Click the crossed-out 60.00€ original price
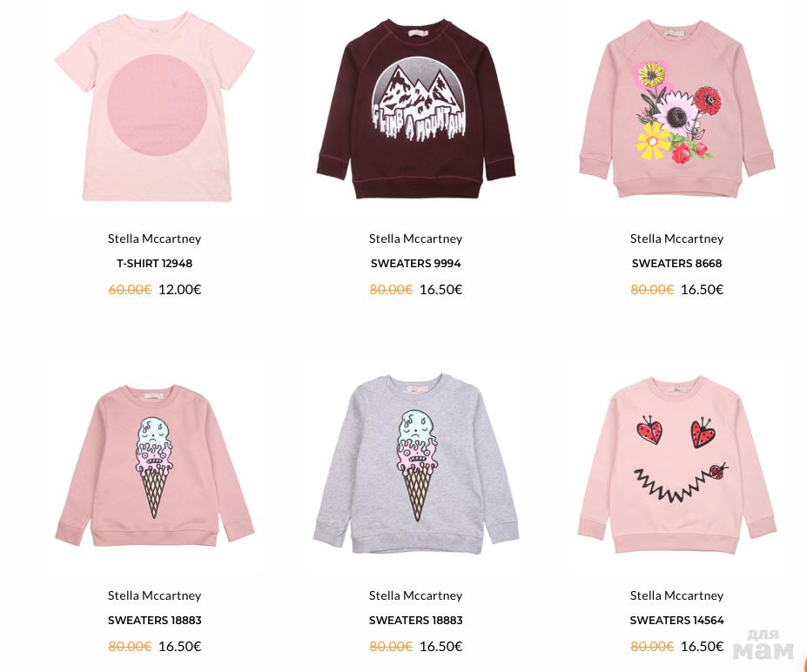Image resolution: width=807 pixels, height=672 pixels. click(130, 290)
